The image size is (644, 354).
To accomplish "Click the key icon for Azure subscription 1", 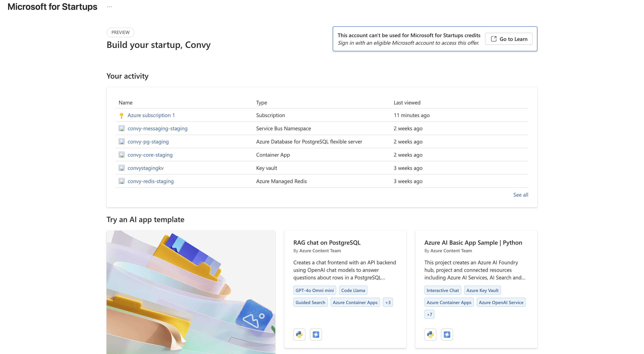I will coord(121,115).
